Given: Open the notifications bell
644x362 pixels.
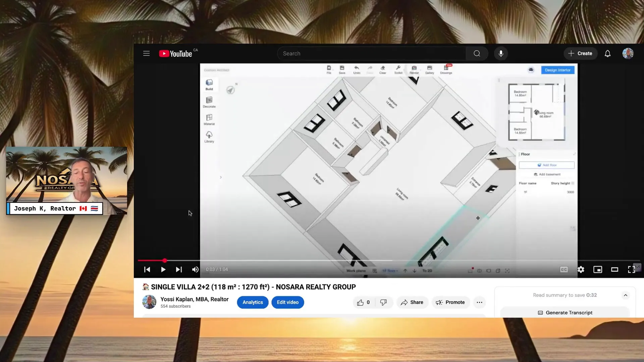Looking at the screenshot, I should 607,54.
